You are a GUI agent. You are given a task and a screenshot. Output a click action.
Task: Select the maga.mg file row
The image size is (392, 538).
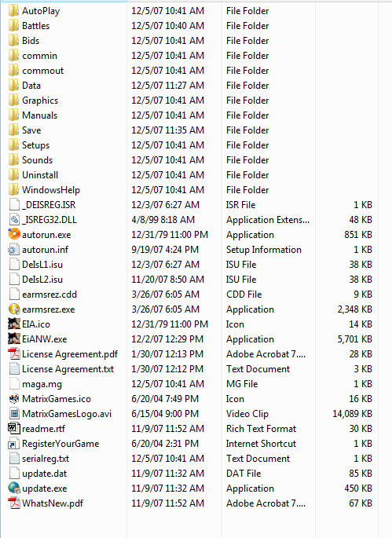pos(191,383)
